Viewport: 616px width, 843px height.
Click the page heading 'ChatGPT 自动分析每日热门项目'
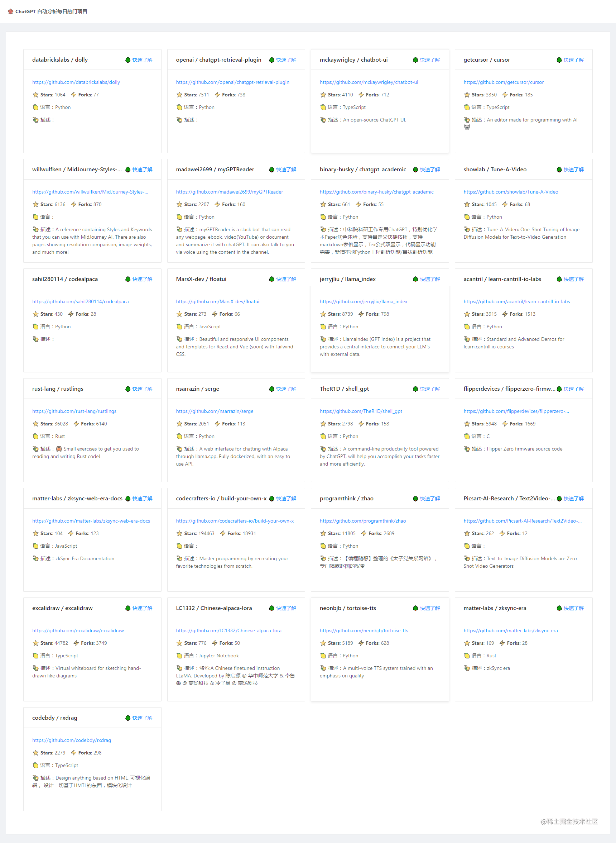click(x=52, y=11)
